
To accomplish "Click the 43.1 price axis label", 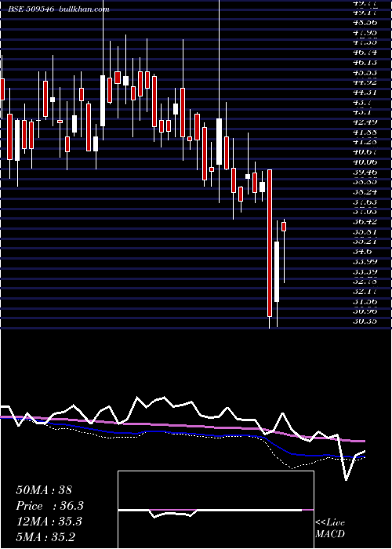I will (x=362, y=112).
